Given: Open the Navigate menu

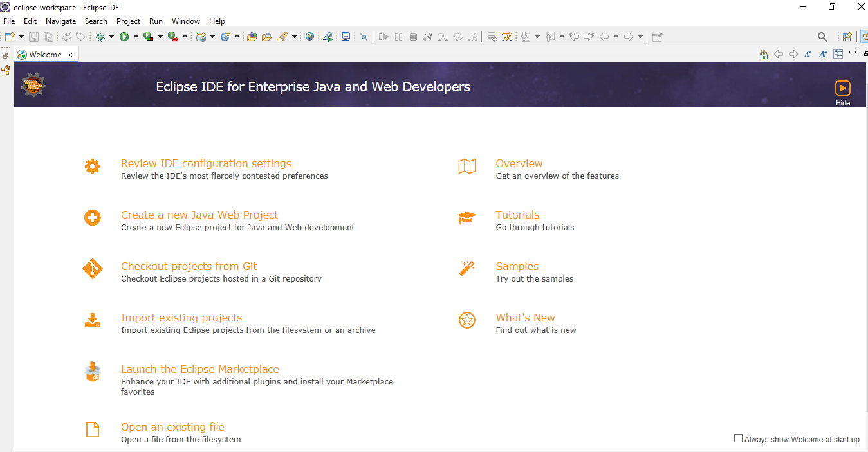Looking at the screenshot, I should [60, 21].
